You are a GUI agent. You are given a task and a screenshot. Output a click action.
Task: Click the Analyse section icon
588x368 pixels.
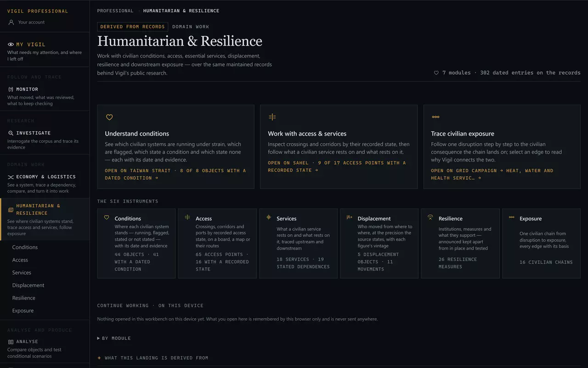(11, 342)
